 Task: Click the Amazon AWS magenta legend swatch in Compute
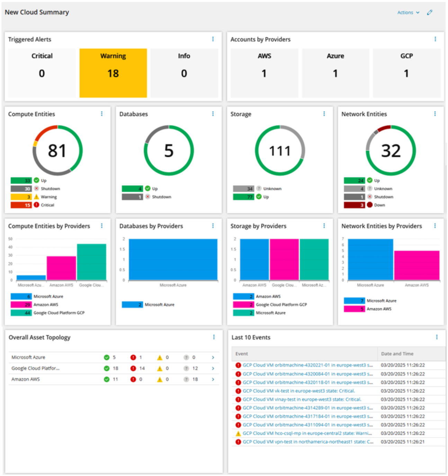pos(21,305)
